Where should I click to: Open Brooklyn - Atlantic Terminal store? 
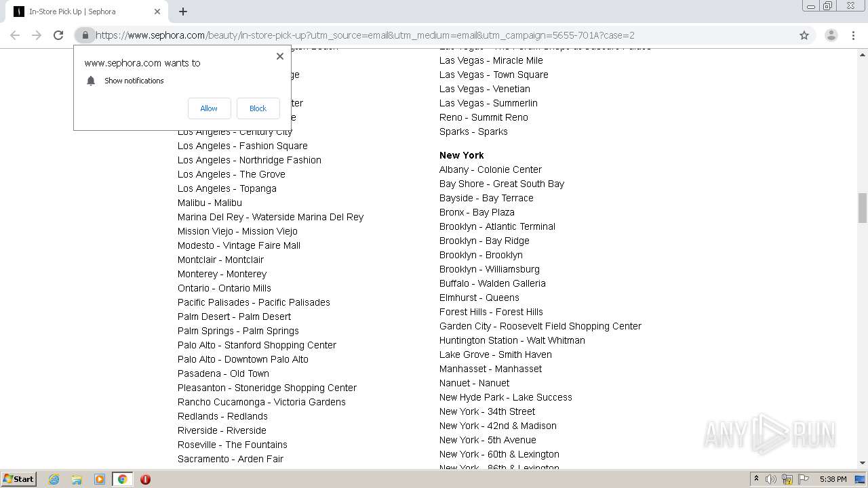pos(497,226)
